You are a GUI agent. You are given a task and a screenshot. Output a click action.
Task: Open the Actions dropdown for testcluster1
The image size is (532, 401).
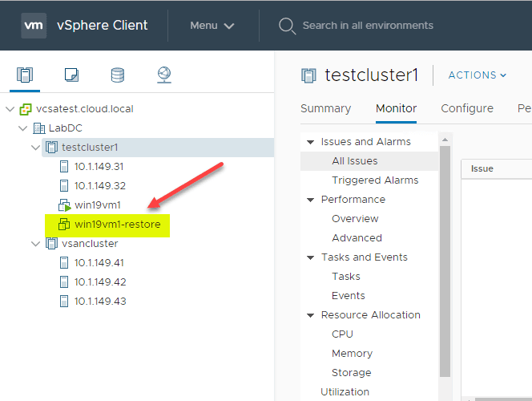(478, 75)
